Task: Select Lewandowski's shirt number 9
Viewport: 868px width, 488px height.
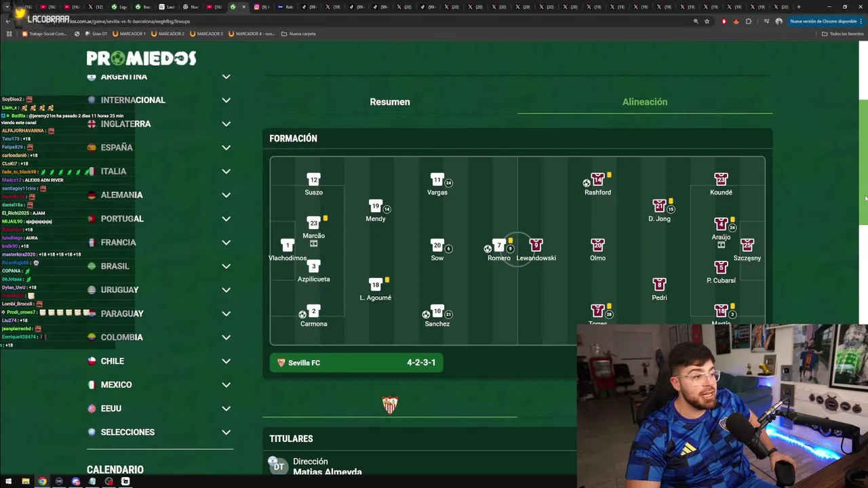Action: click(x=536, y=245)
